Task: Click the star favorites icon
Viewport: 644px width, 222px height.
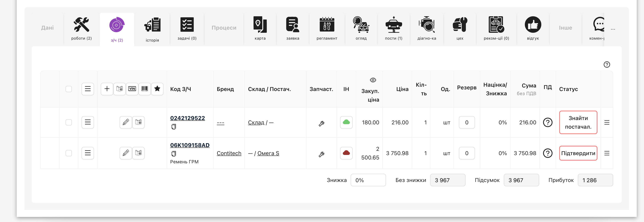Action: pos(157,89)
